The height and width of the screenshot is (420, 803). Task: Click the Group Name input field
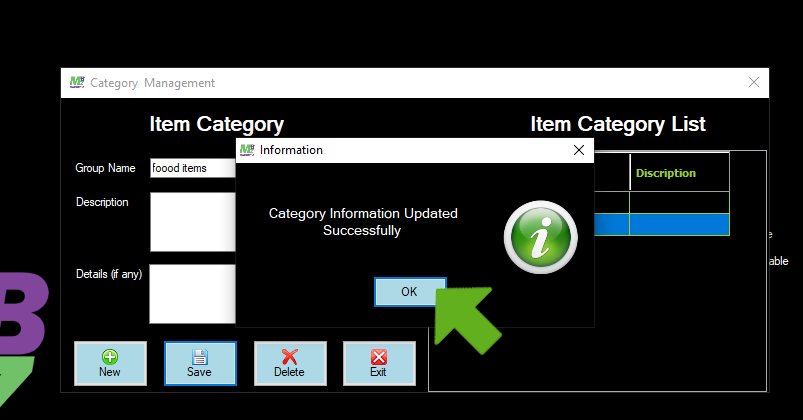click(x=192, y=168)
